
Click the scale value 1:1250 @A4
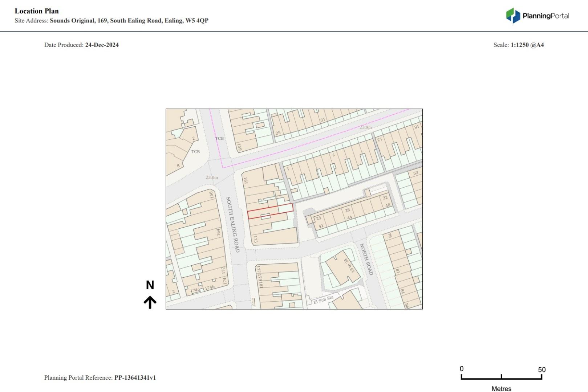tap(527, 45)
